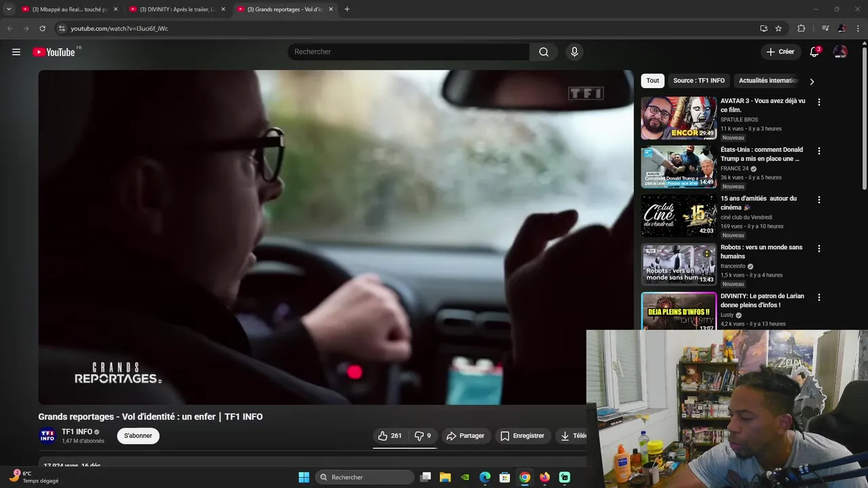Open the TF1 INFO channel avatar
The height and width of the screenshot is (488, 868).
coord(47,436)
